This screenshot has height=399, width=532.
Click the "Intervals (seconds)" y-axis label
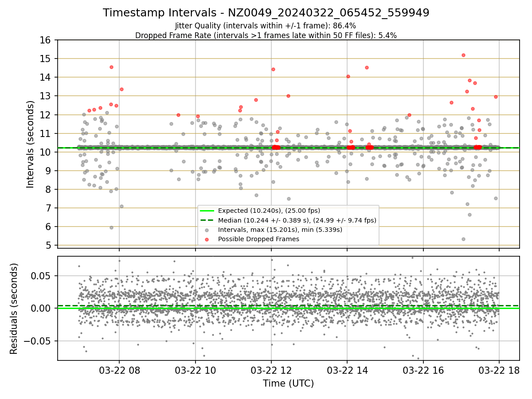[x=31, y=144]
